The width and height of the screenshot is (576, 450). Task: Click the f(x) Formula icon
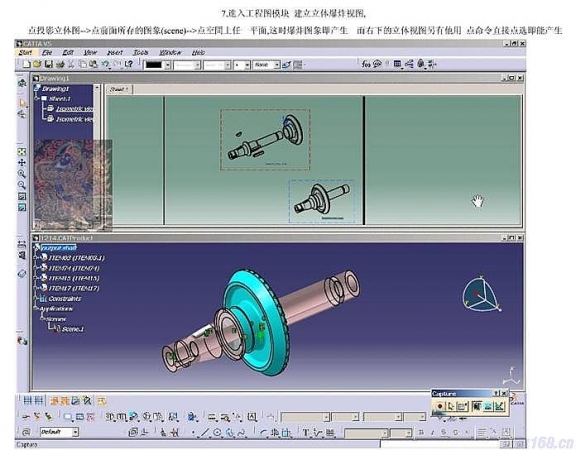366,64
